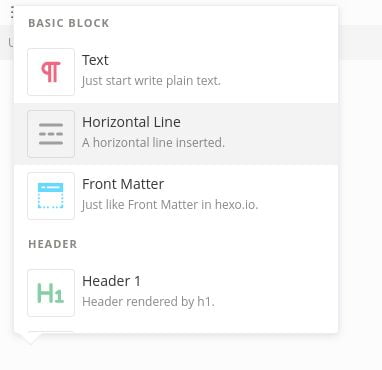This screenshot has height=370, width=382.
Task: Click the "HEADER" section heading
Action: pos(53,244)
